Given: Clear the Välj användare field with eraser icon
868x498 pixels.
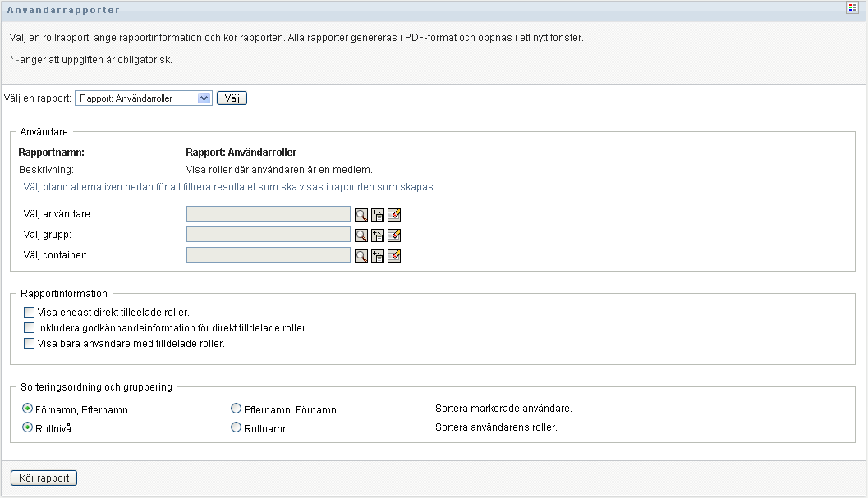Looking at the screenshot, I should tap(394, 215).
